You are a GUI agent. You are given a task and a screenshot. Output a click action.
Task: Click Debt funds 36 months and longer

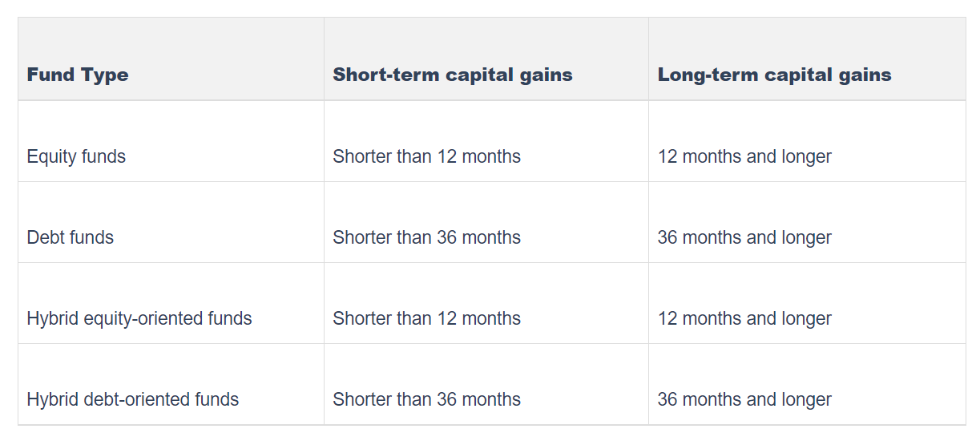click(744, 237)
